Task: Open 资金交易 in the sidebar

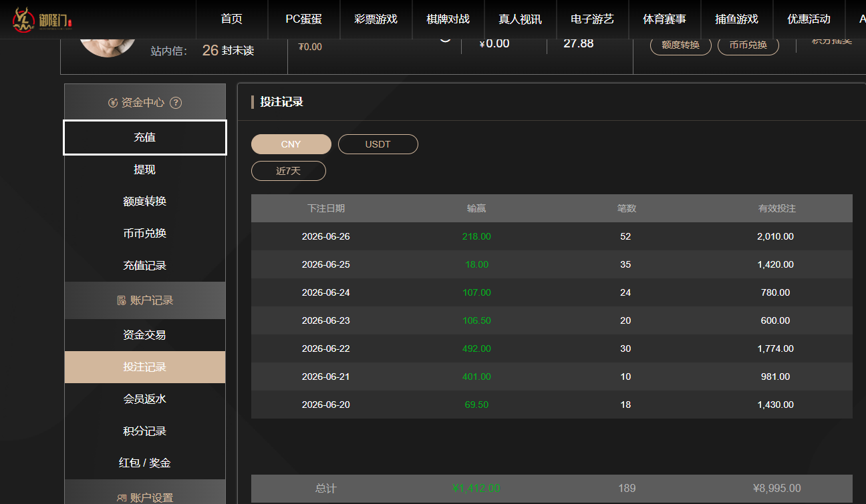Action: pyautogui.click(x=145, y=335)
